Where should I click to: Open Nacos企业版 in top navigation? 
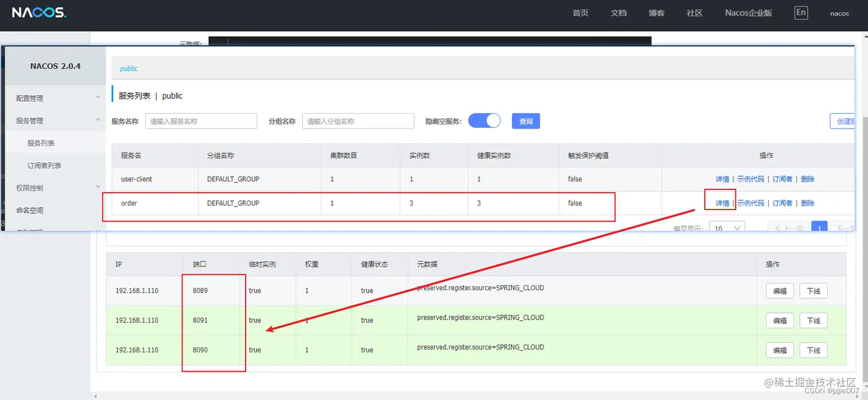tap(749, 13)
